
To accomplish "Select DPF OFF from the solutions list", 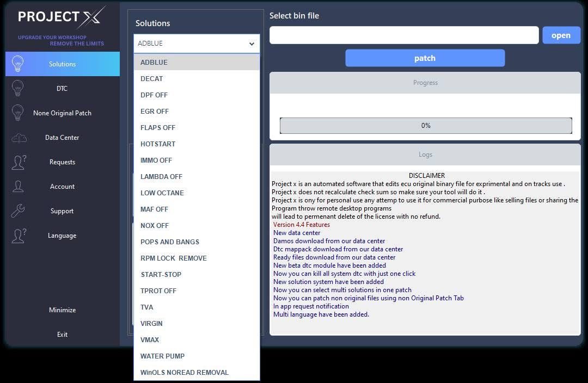I will [154, 95].
